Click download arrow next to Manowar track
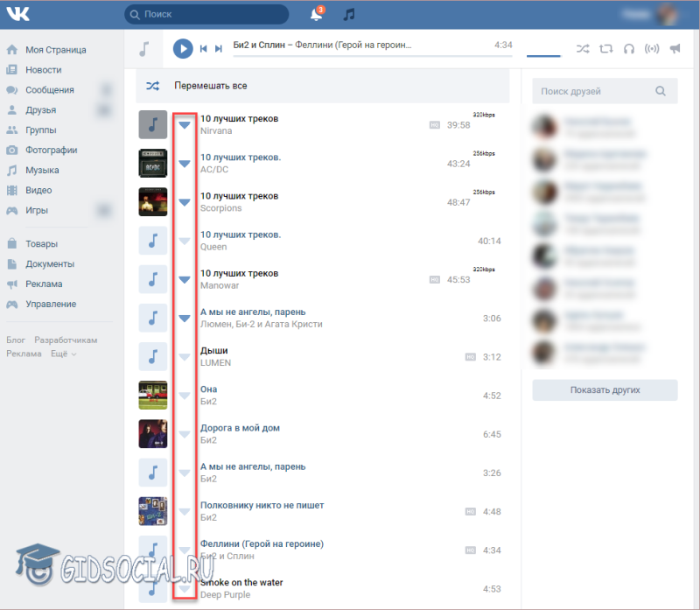This screenshot has height=610, width=700. (185, 279)
